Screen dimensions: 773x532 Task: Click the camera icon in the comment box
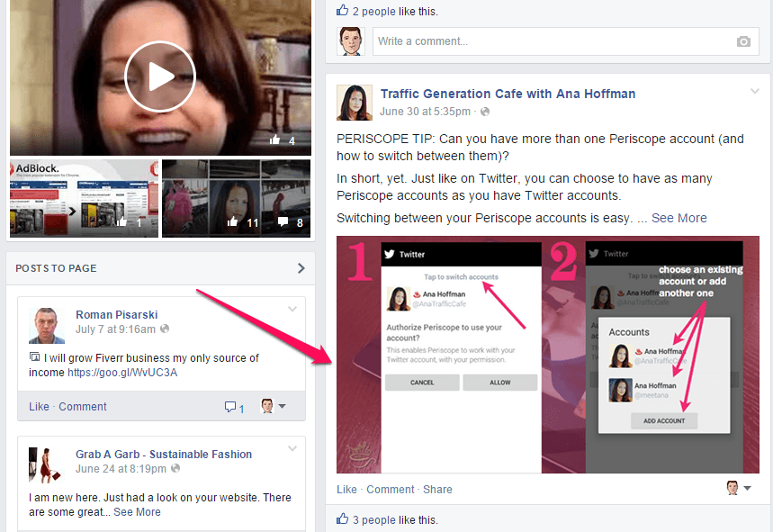pyautogui.click(x=742, y=41)
